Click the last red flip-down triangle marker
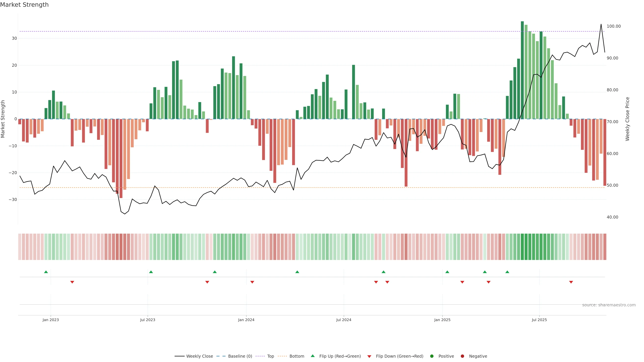The height and width of the screenshot is (362, 644). pos(571,282)
